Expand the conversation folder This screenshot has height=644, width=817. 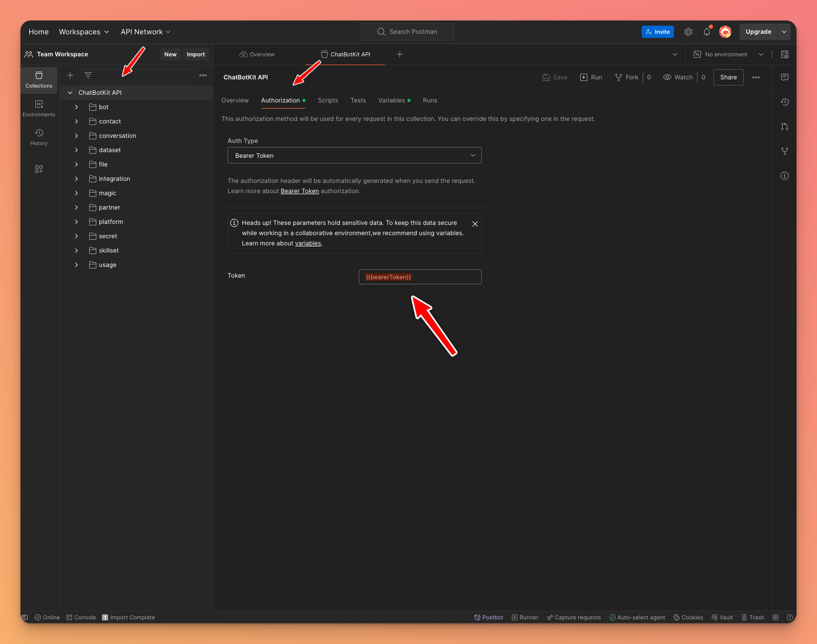(76, 136)
